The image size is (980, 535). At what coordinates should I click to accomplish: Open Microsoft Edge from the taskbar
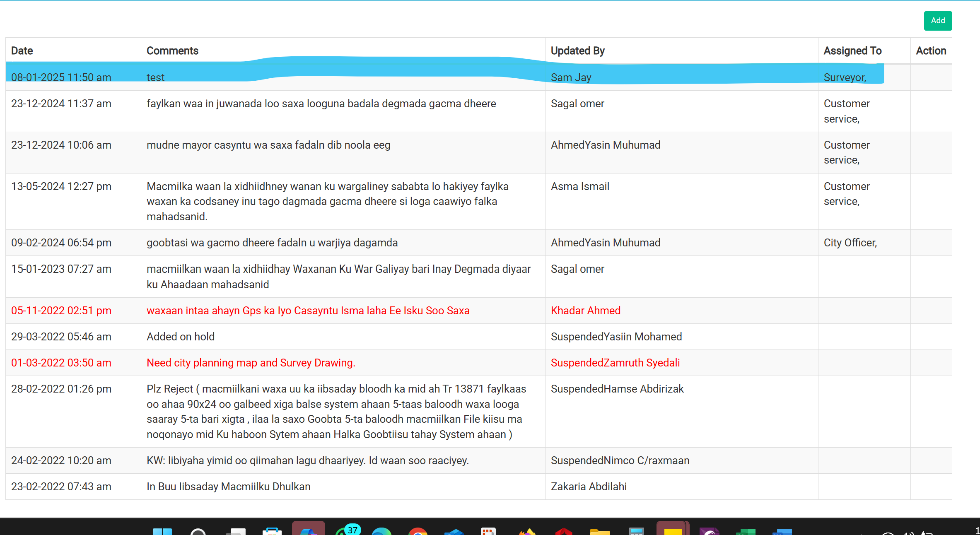coord(381,531)
